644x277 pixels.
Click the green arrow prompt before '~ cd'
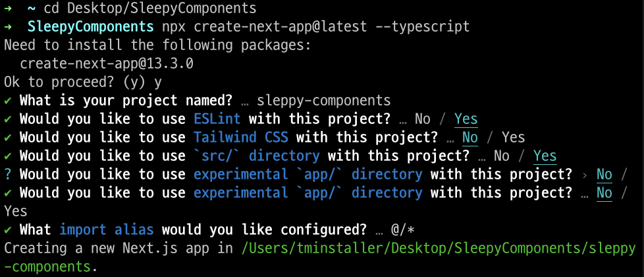[x=8, y=9]
